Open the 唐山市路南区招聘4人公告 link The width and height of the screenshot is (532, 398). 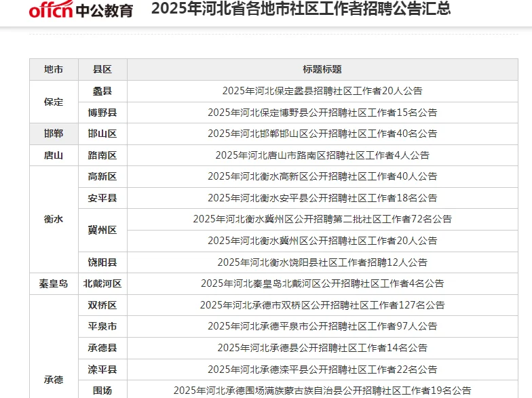click(322, 155)
